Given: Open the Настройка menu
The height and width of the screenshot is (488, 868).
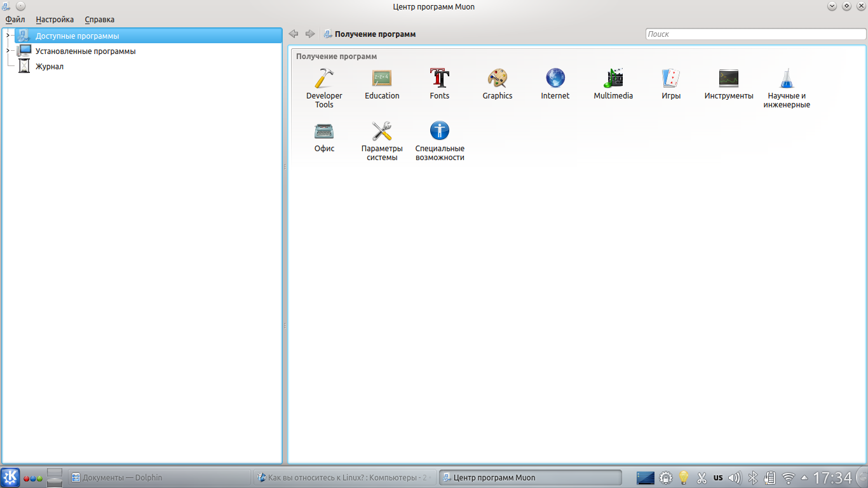Looking at the screenshot, I should click(x=55, y=20).
